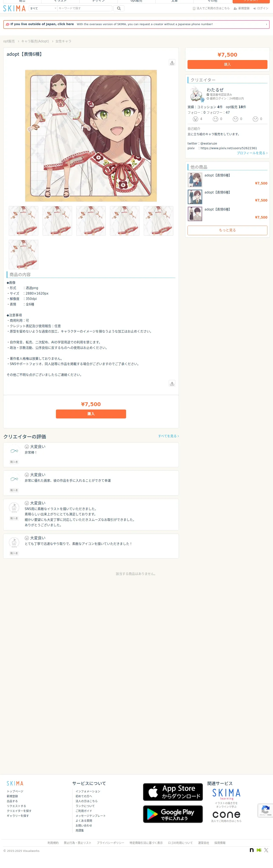The height and width of the screenshot is (868, 273).
Task: Open the main adopt character illustration
Action: click(91, 136)
